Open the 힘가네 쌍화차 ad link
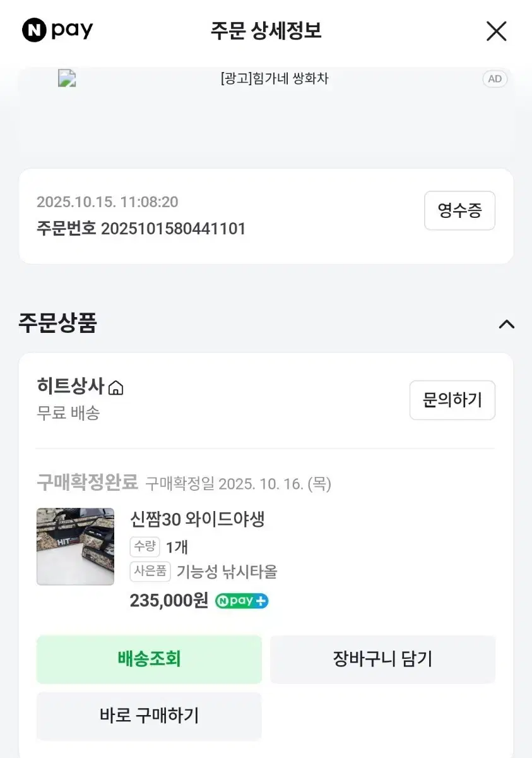Viewport: 532px width, 758px height. point(275,79)
